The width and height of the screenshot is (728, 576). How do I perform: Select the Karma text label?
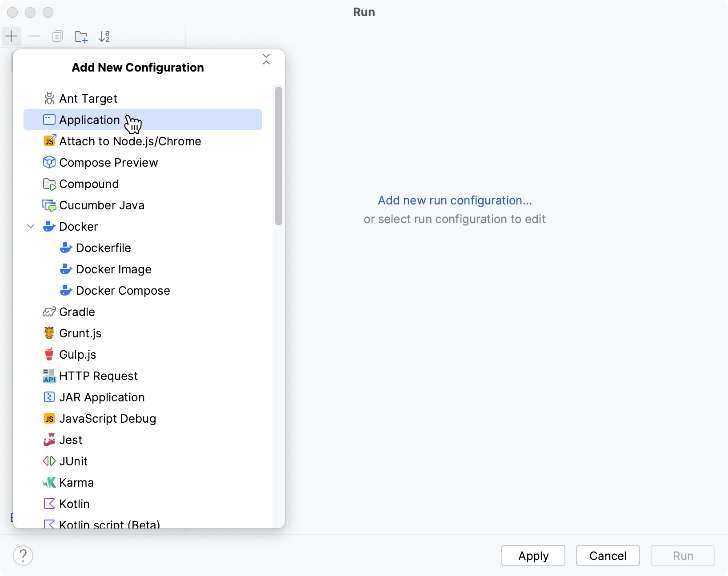click(76, 483)
